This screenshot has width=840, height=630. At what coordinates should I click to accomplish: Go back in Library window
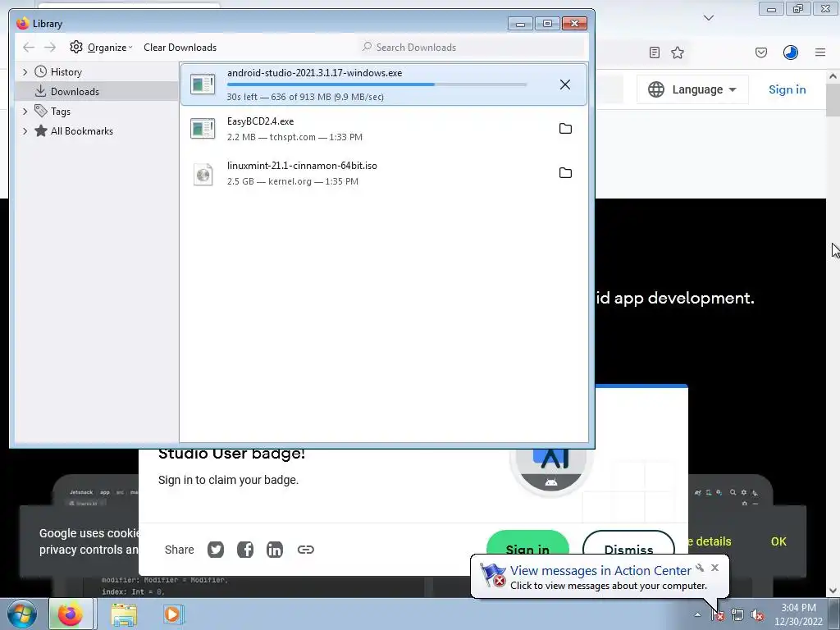coord(29,47)
